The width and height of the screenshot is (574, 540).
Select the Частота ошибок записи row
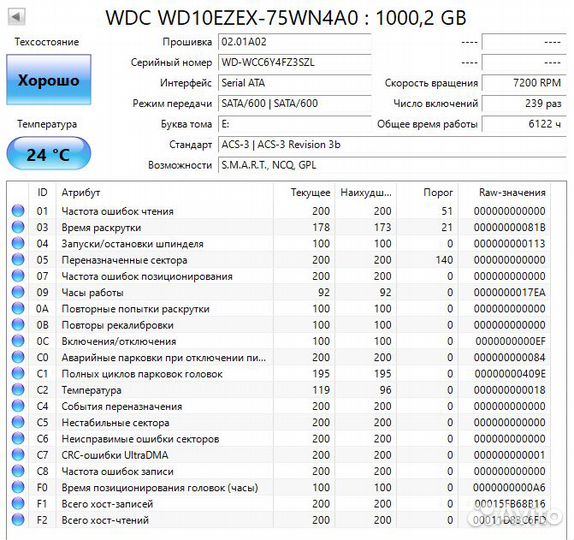point(279,471)
